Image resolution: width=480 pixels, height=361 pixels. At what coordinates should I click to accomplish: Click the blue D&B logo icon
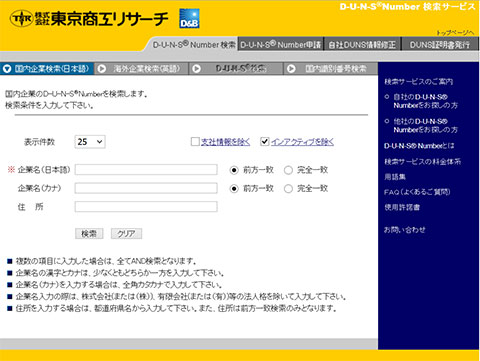[189, 18]
